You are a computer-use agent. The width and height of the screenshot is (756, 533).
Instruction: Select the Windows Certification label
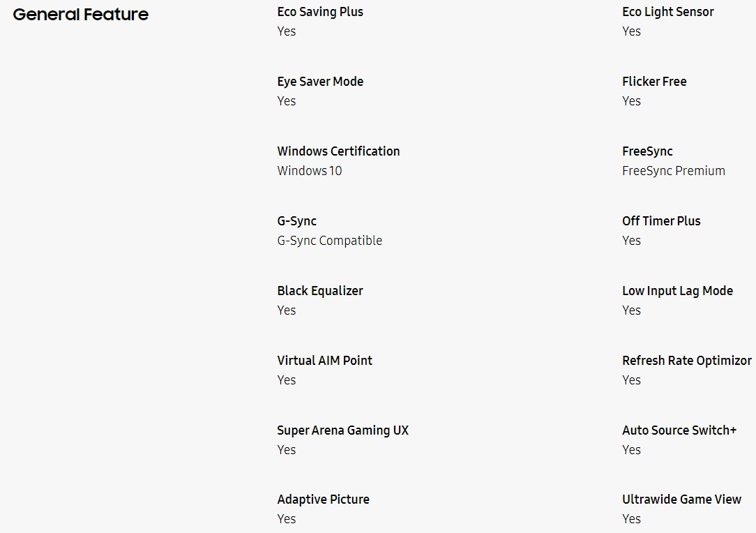pos(338,151)
